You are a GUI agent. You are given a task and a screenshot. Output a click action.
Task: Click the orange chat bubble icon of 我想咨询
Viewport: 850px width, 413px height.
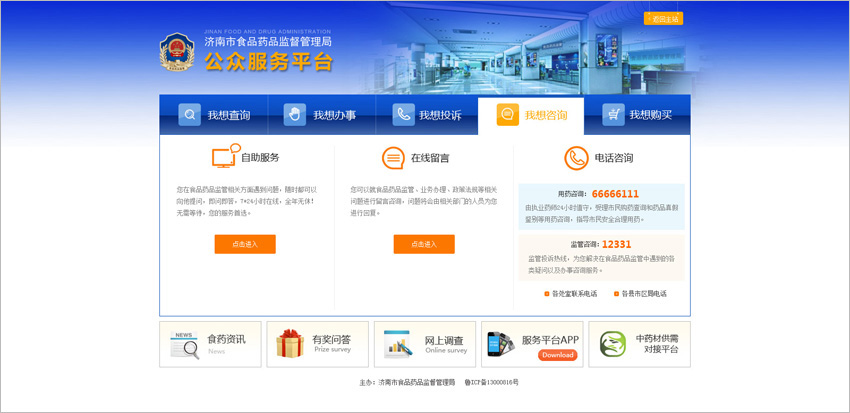pyautogui.click(x=508, y=115)
